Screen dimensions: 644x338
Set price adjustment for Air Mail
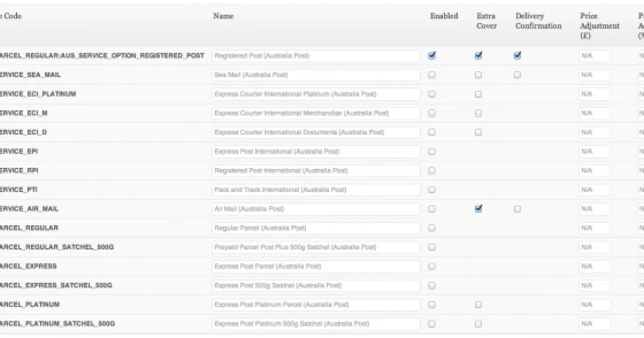click(594, 209)
